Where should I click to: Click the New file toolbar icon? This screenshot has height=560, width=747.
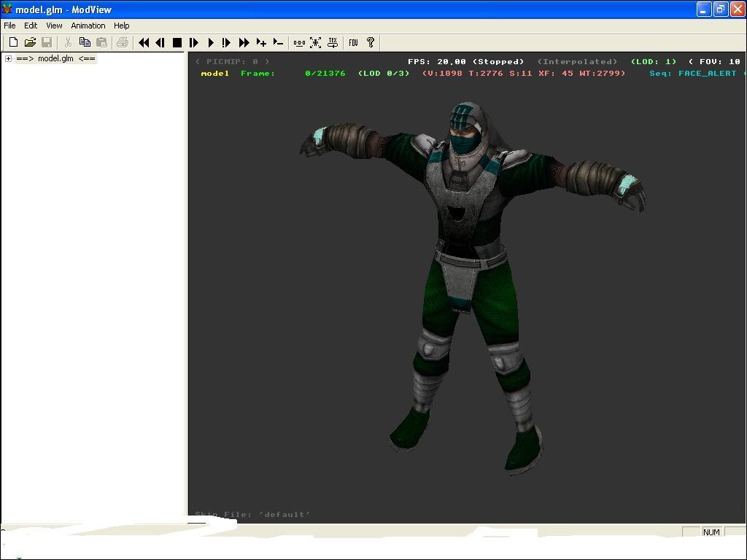click(13, 43)
